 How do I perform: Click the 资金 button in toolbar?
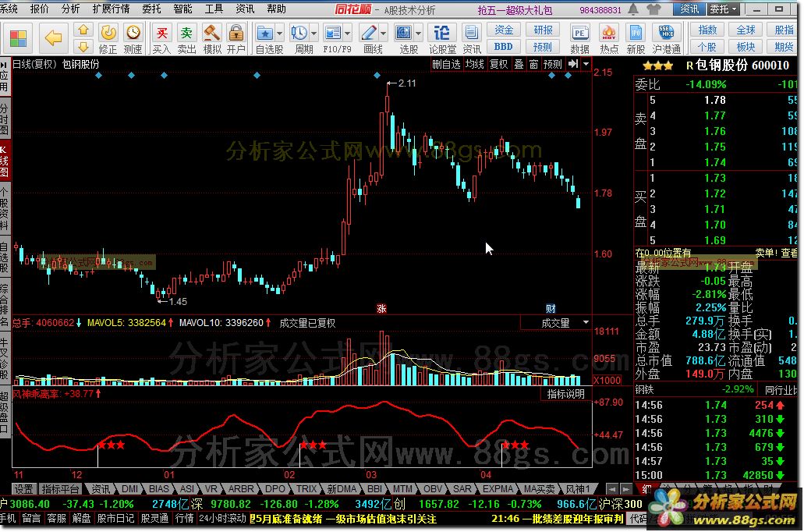(x=504, y=30)
